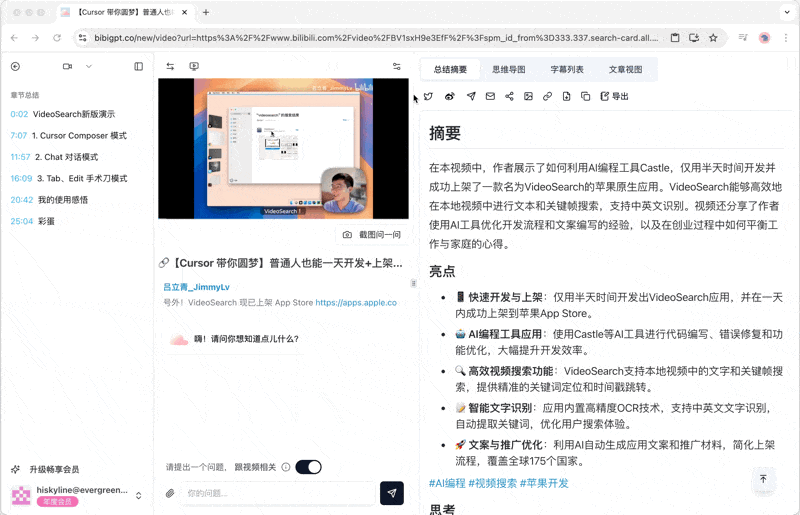
Task: Reload the page
Action: click(57, 38)
